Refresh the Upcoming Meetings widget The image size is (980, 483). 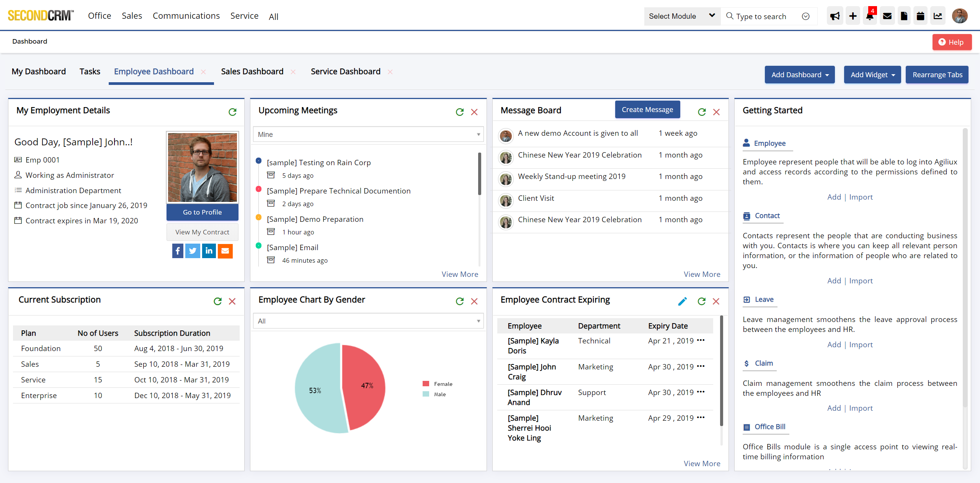459,112
